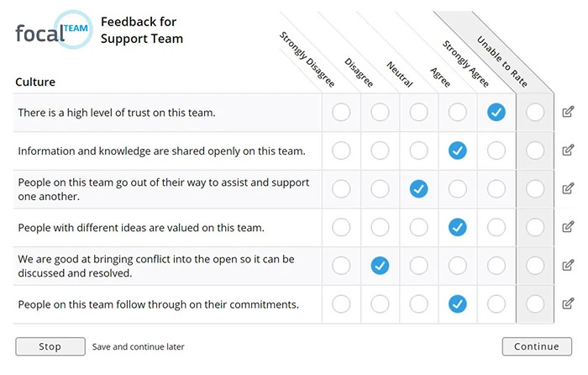Open the edit icon for commitments follow-through row
The image size is (588, 375).
click(x=569, y=304)
